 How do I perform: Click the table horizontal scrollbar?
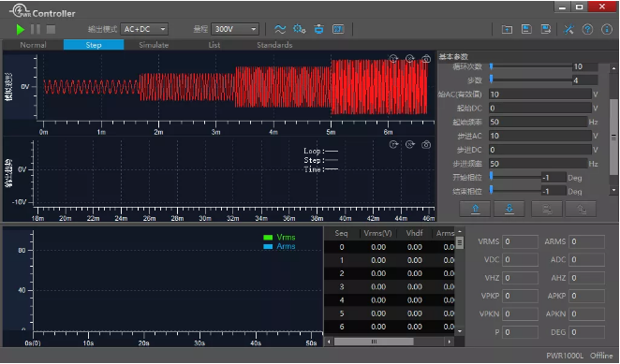pos(389,342)
